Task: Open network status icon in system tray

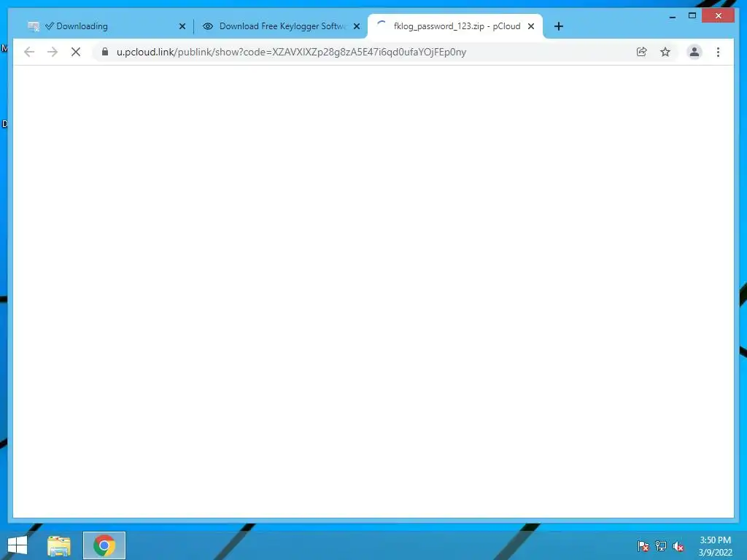Action: click(x=661, y=546)
